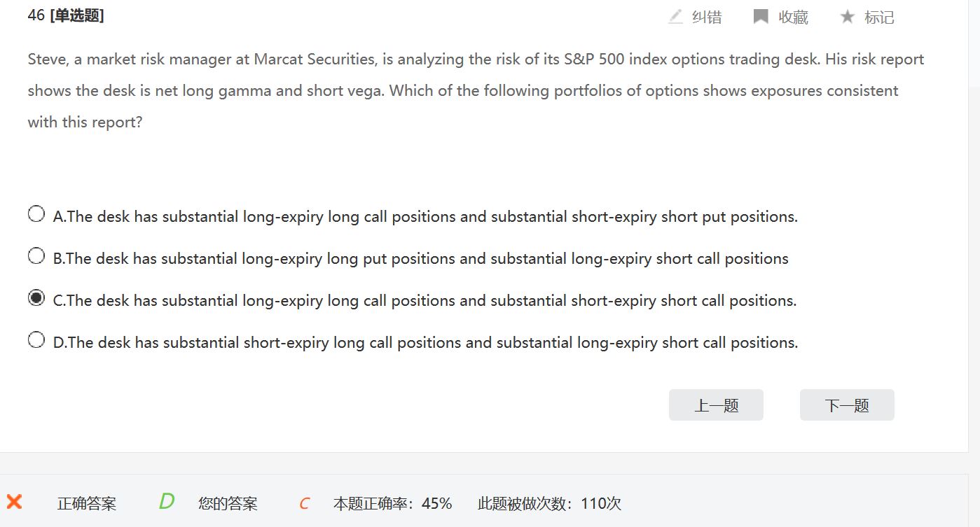Click the star icon beside 标记

point(848,17)
